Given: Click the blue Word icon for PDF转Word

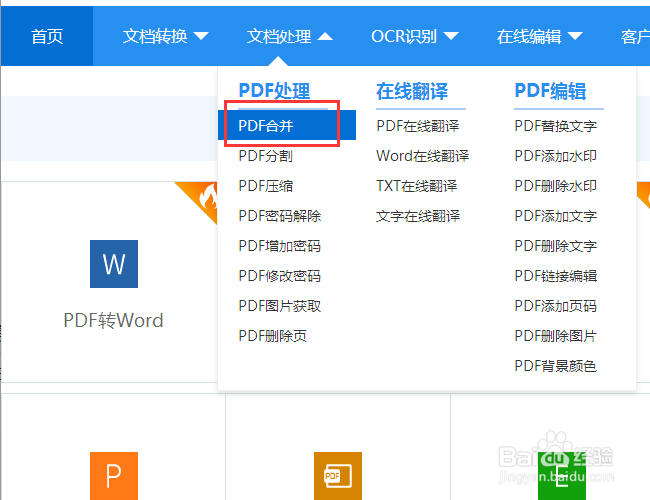Looking at the screenshot, I should pos(114,264).
